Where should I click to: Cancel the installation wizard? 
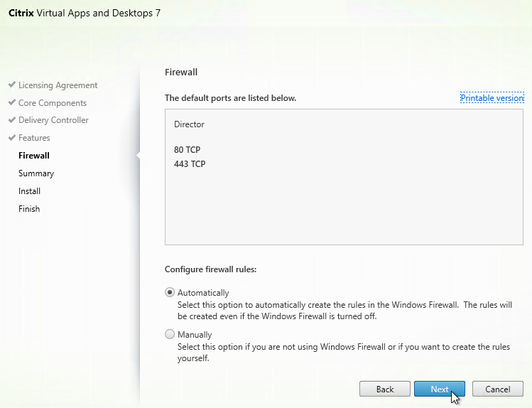pos(498,389)
